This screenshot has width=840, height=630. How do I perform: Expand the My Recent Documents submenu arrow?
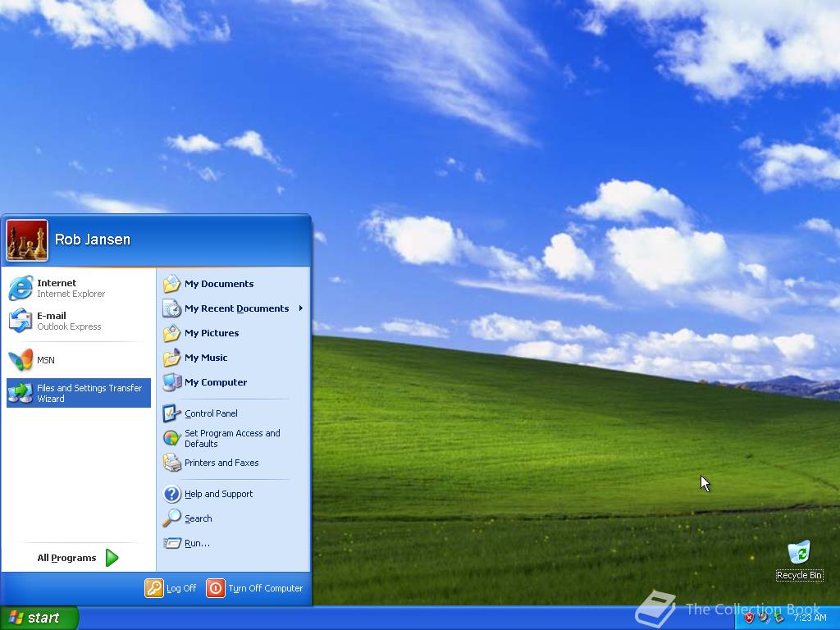(301, 308)
